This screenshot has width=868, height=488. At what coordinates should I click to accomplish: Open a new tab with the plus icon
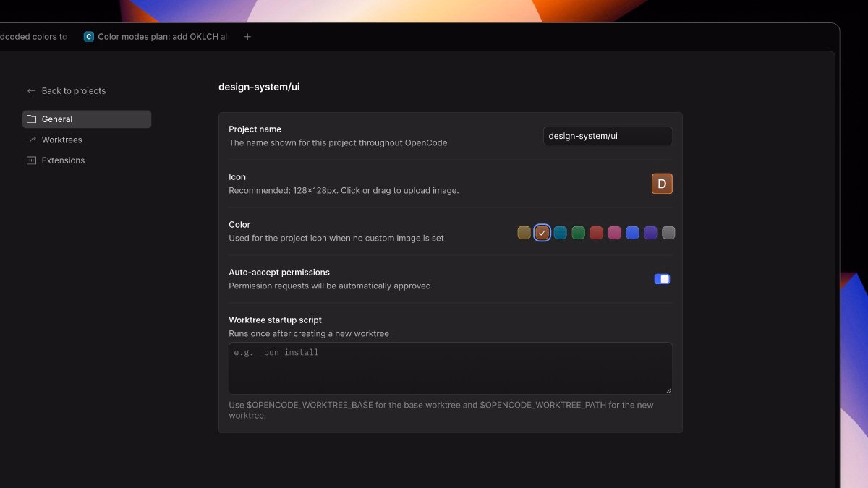247,37
